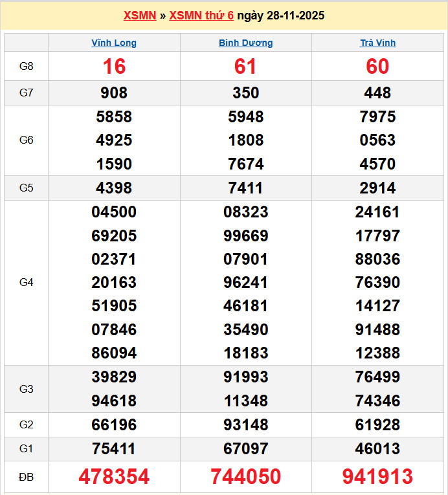Click the red G8 number 60

377,66
